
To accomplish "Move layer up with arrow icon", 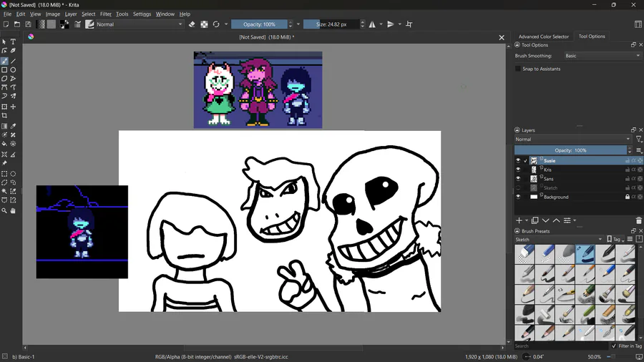I will 557,221.
